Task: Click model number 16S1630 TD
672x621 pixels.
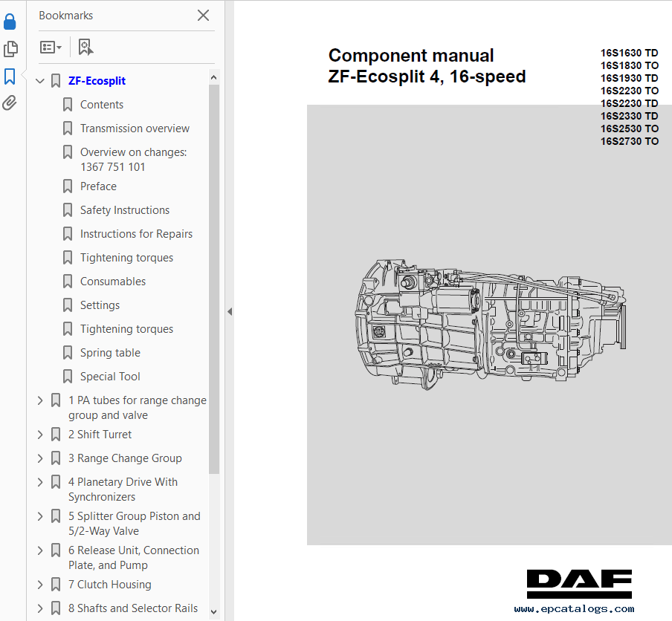Action: pyautogui.click(x=629, y=53)
